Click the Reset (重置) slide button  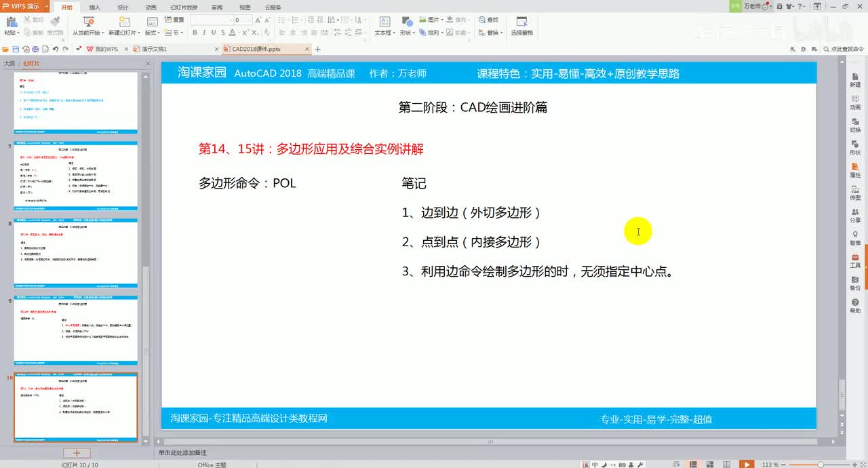point(174,20)
